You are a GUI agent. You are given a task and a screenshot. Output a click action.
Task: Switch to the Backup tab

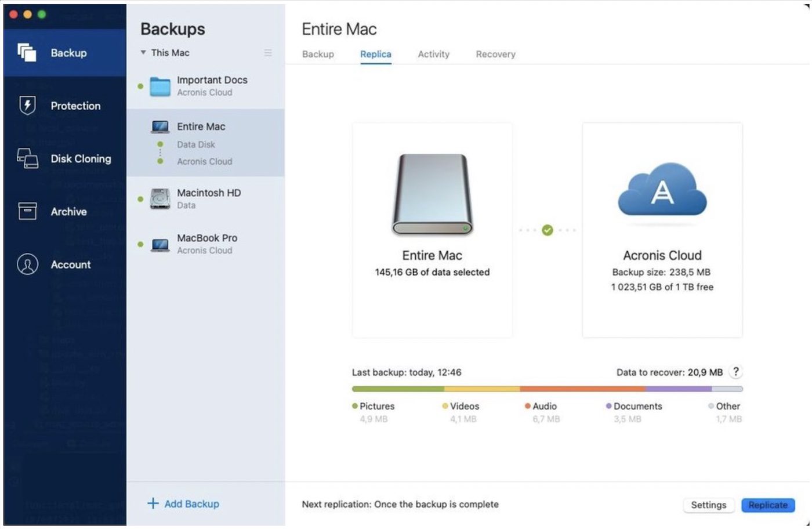(x=318, y=54)
